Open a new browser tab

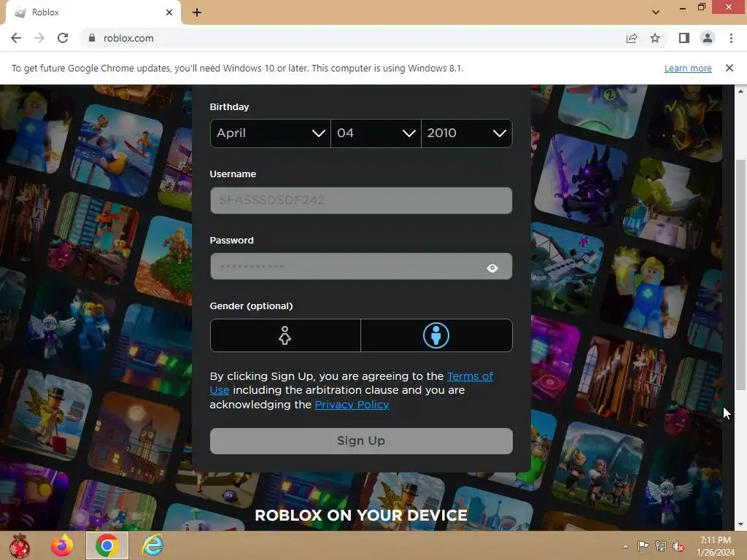[x=197, y=12]
